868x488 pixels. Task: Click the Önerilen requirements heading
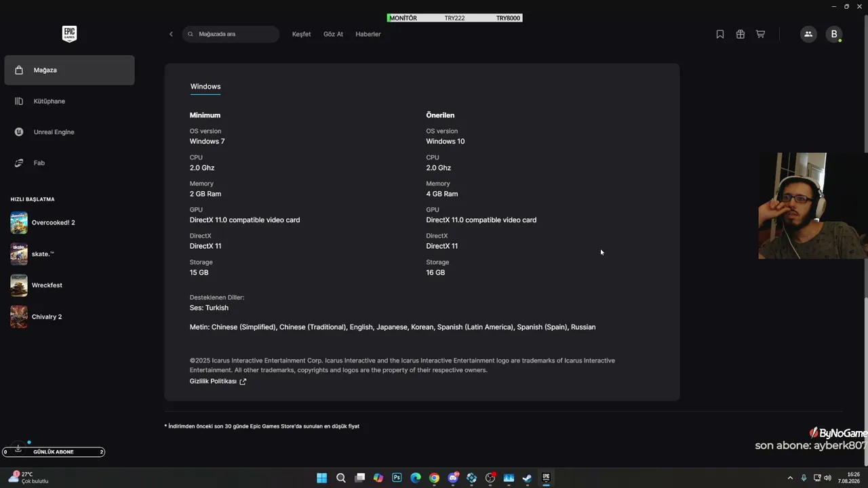pyautogui.click(x=440, y=115)
